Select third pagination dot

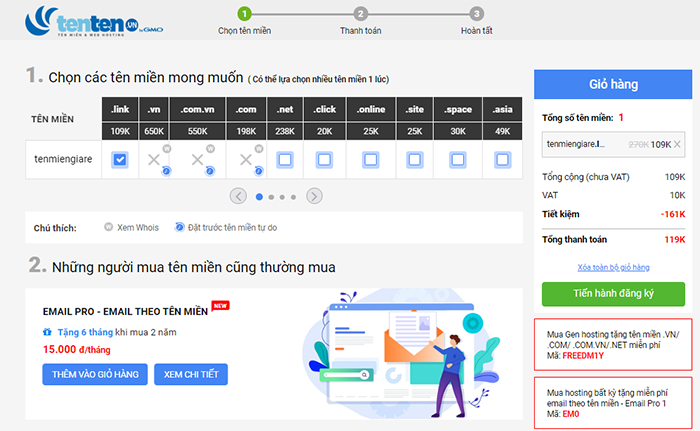282,197
